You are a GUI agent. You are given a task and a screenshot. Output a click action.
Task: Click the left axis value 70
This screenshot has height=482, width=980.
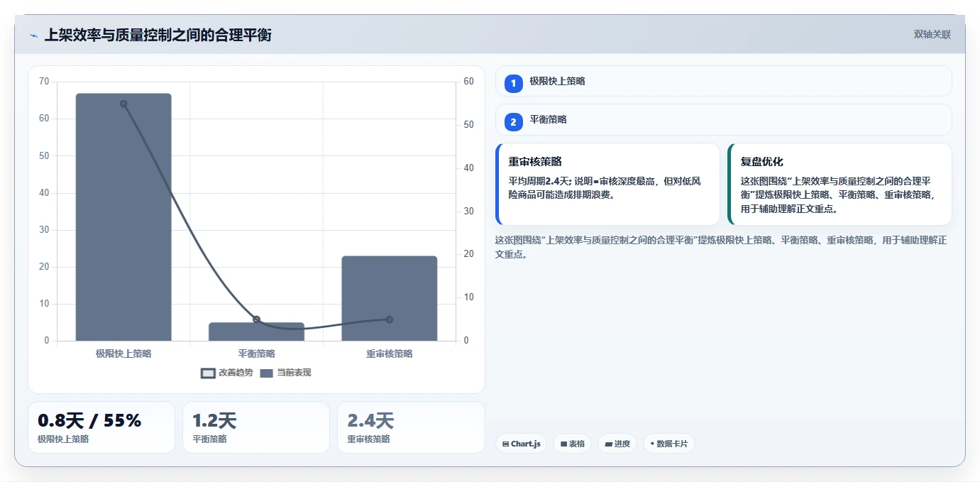pyautogui.click(x=44, y=82)
